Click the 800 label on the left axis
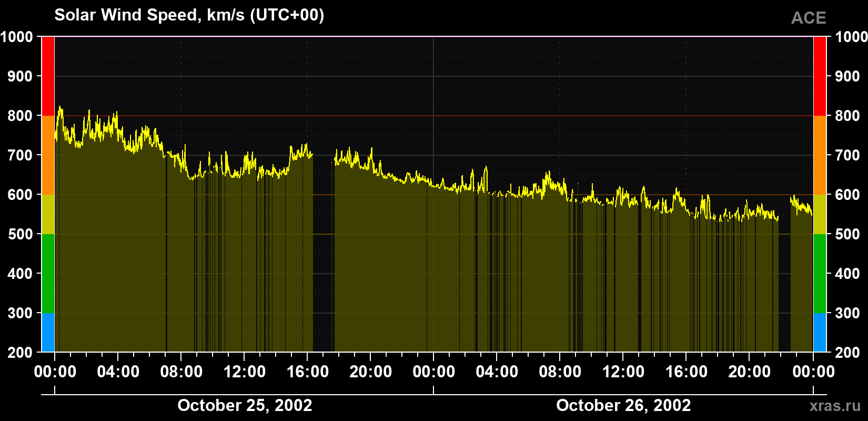868x421 pixels. (21, 116)
